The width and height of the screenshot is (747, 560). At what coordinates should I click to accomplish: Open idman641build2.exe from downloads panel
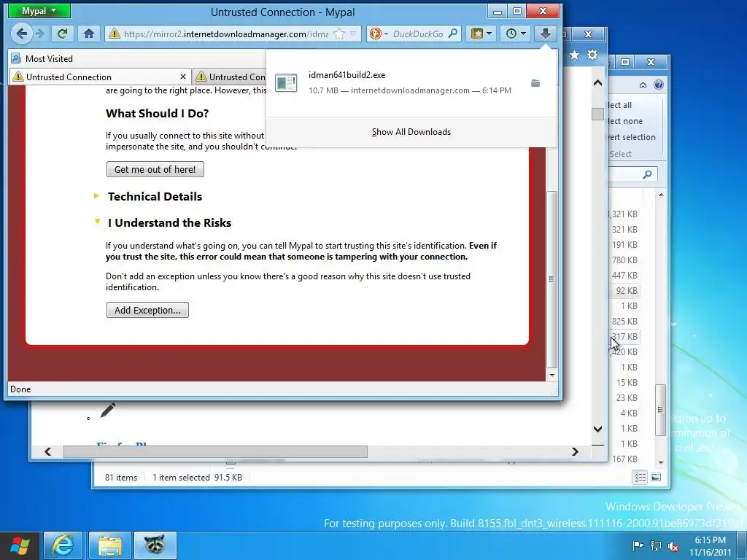point(410,82)
